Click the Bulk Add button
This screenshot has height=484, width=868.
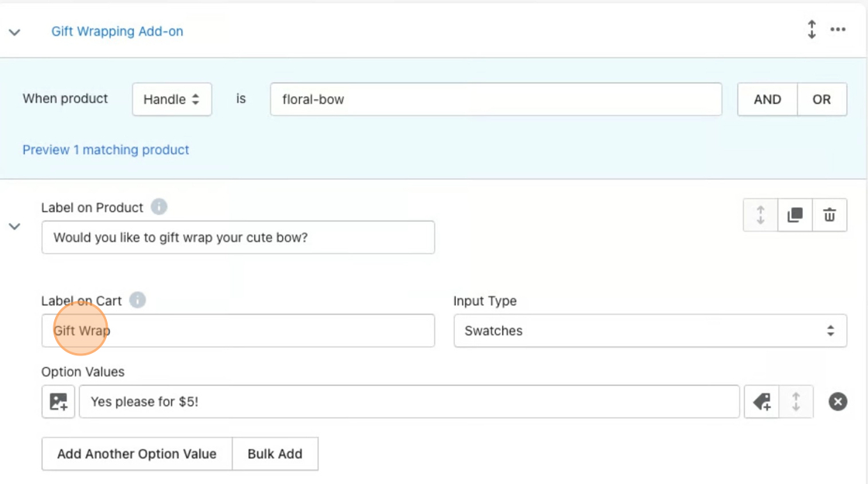(274, 454)
